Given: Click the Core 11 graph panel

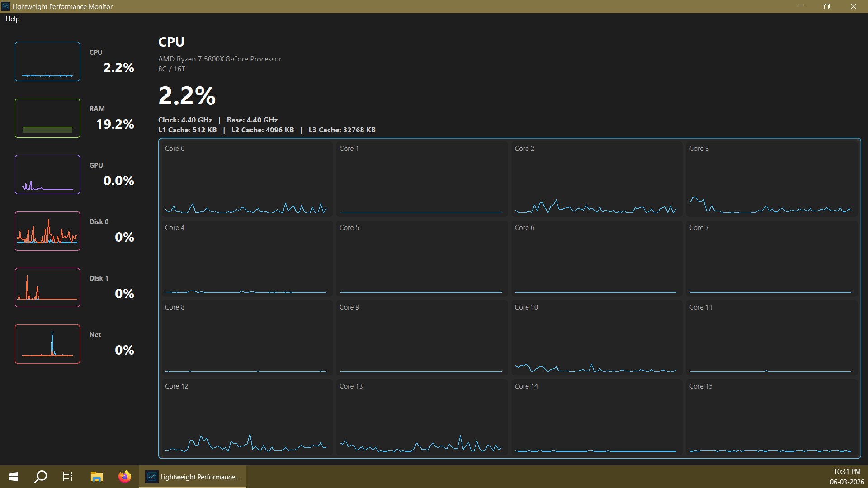Looking at the screenshot, I should pos(771,338).
